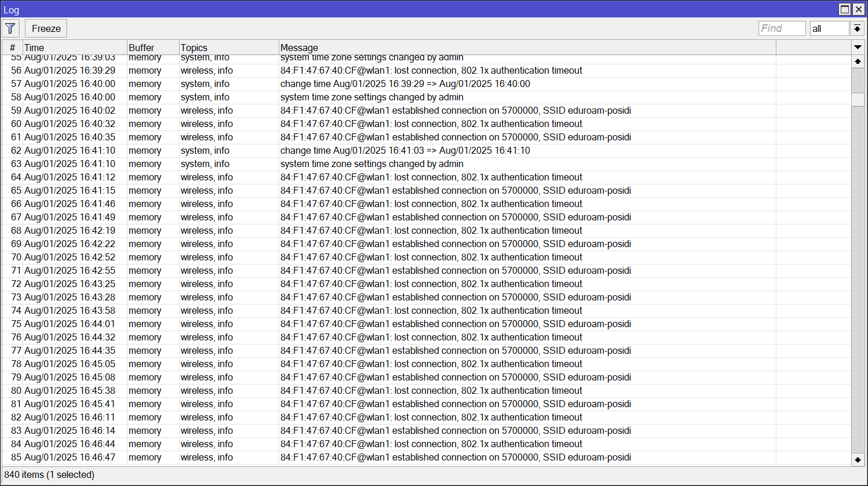Maximize the Log window
Viewport: 868px width, 486px height.
pyautogui.click(x=845, y=9)
